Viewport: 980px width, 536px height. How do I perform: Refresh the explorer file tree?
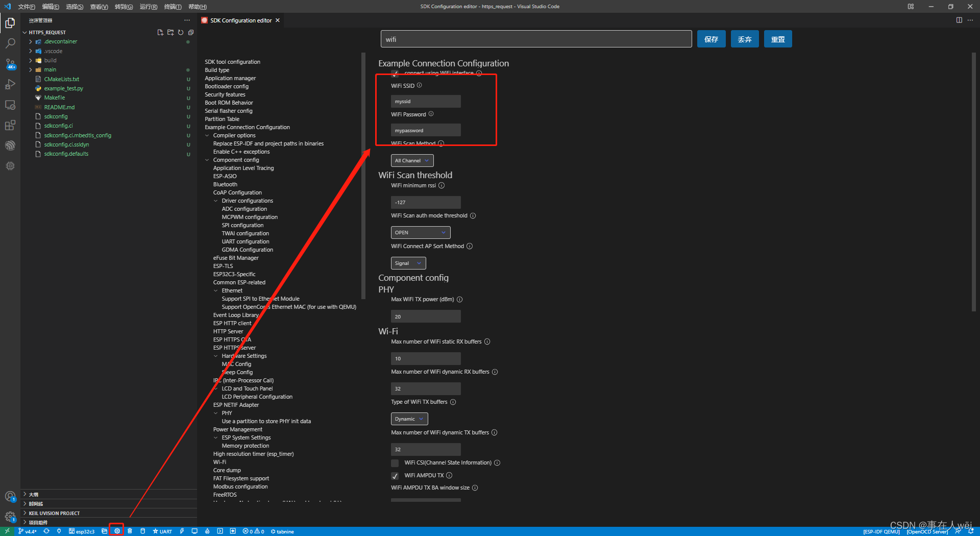[x=181, y=32]
